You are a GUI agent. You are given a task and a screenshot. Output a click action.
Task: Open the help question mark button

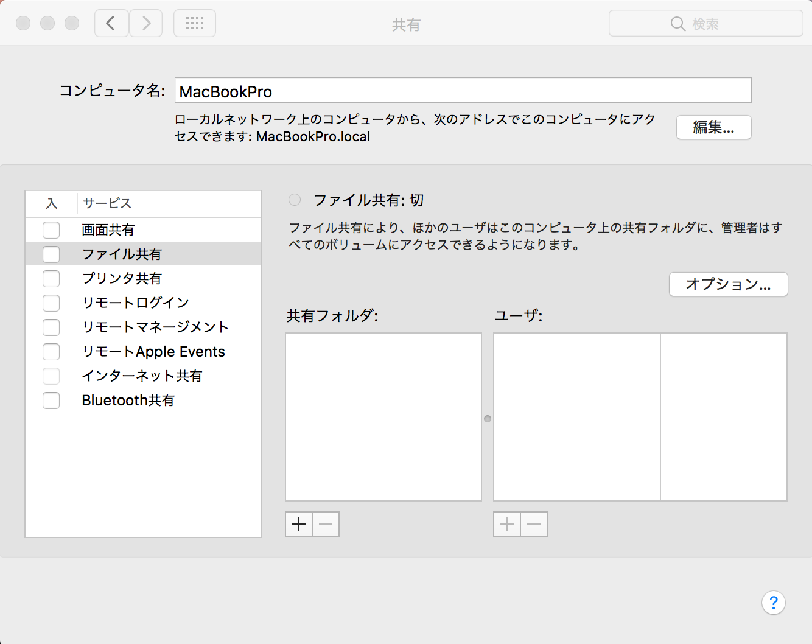774,603
